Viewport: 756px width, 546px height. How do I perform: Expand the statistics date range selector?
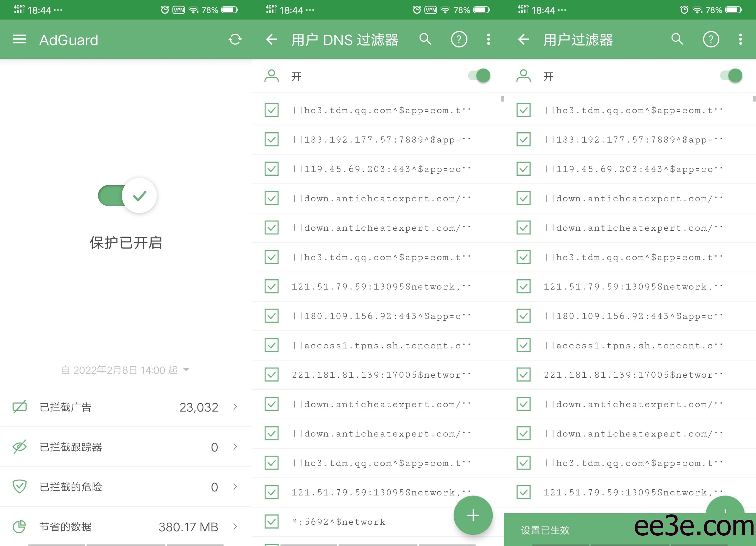click(186, 370)
